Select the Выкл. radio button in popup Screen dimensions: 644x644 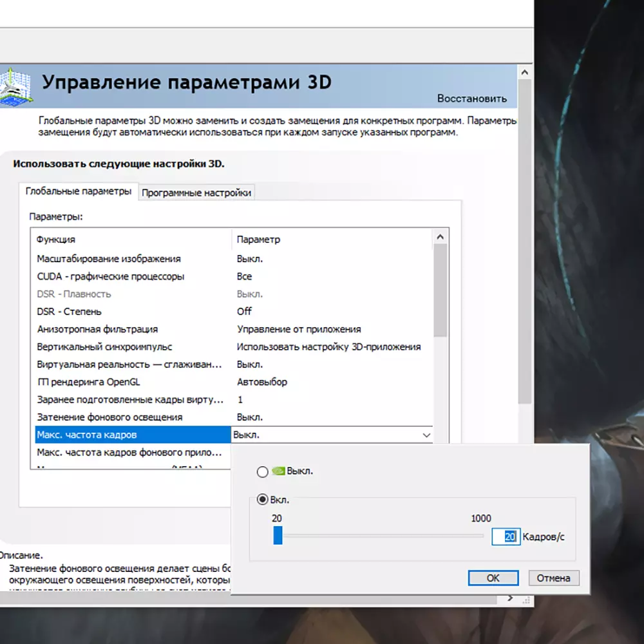(x=263, y=471)
